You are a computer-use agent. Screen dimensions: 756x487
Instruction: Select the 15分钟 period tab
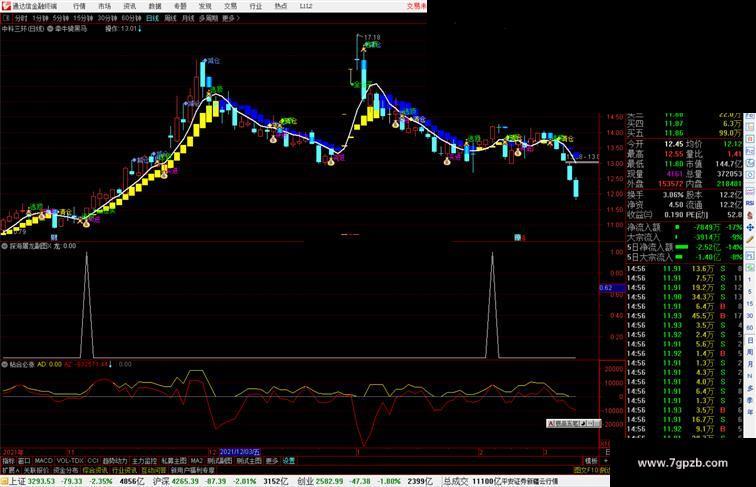pos(82,18)
